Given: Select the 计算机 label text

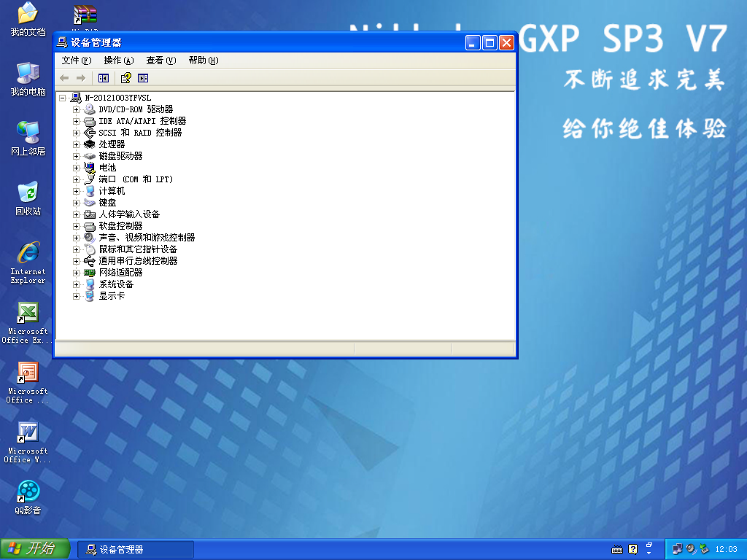Looking at the screenshot, I should coord(112,191).
